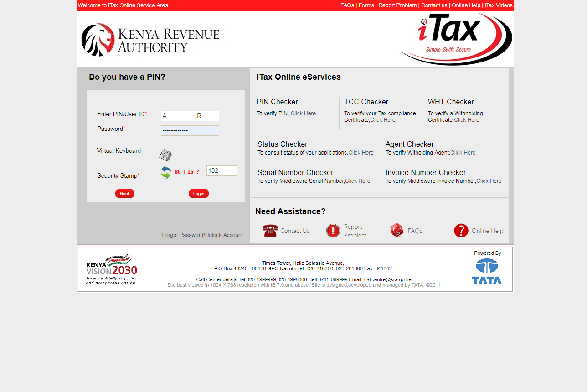Click the FAQs text under Need Assistance
The height and width of the screenshot is (392, 587).
tap(415, 231)
